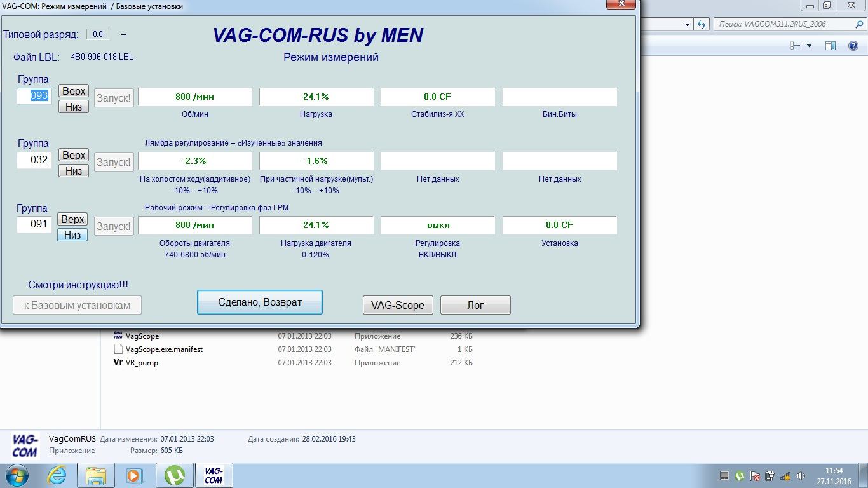This screenshot has height=488, width=868.
Task: Focus the group 093 input field
Action: [x=34, y=96]
